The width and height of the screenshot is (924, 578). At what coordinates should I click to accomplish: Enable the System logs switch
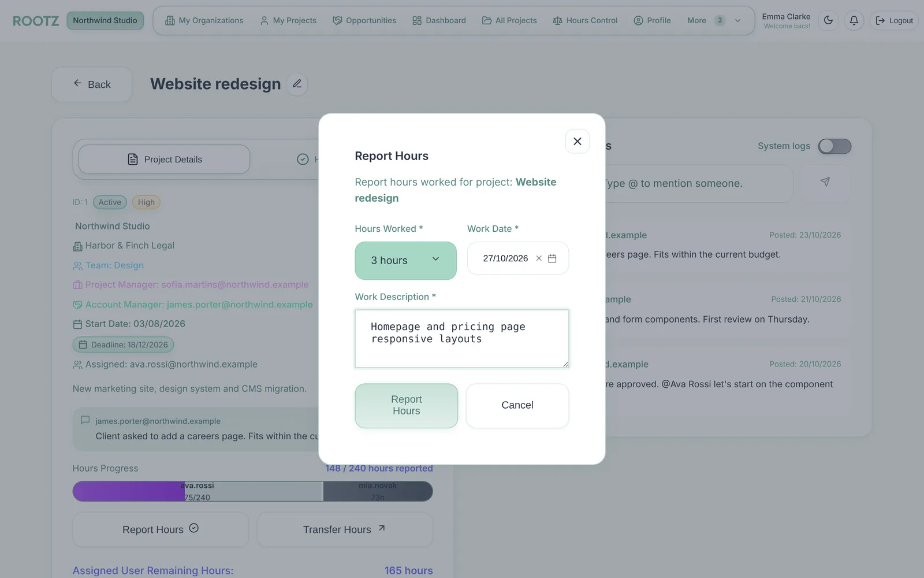pos(834,146)
